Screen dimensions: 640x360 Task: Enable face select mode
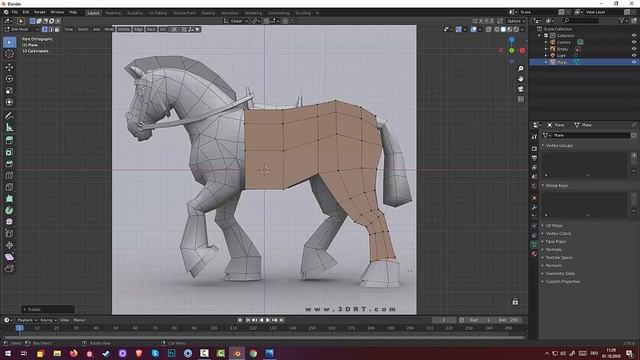pyautogui.click(x=57, y=29)
